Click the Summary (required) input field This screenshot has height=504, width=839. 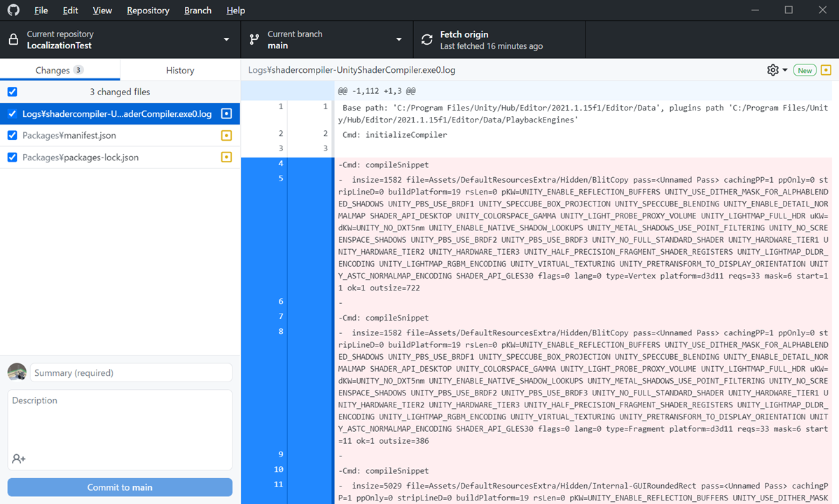pos(131,372)
